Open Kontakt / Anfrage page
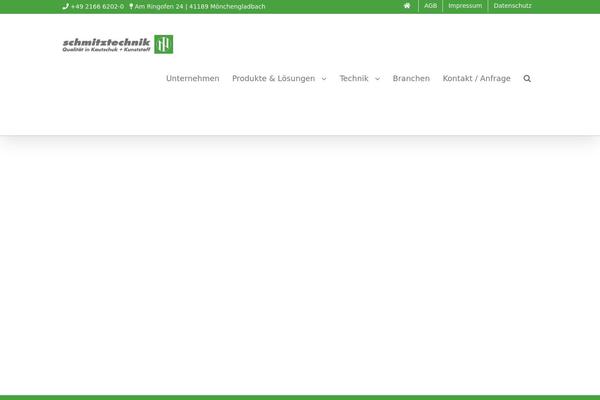This screenshot has width=600, height=400. pyautogui.click(x=476, y=78)
